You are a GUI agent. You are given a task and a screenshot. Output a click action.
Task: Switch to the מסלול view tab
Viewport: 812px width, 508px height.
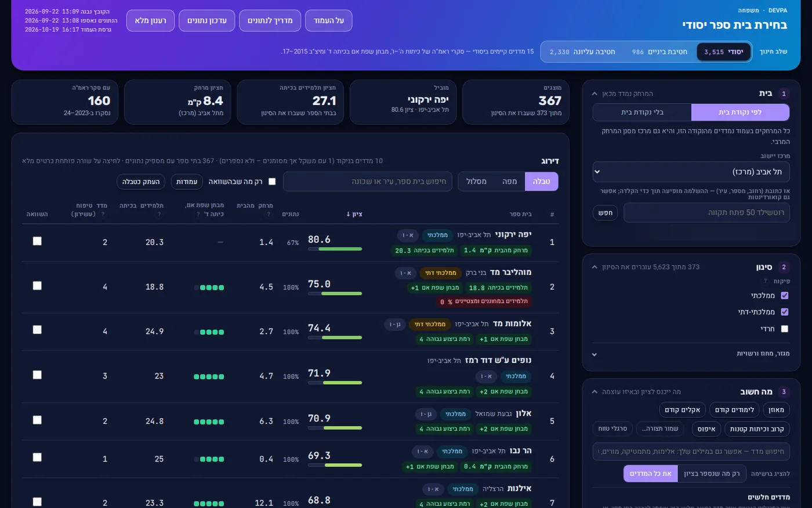point(476,182)
